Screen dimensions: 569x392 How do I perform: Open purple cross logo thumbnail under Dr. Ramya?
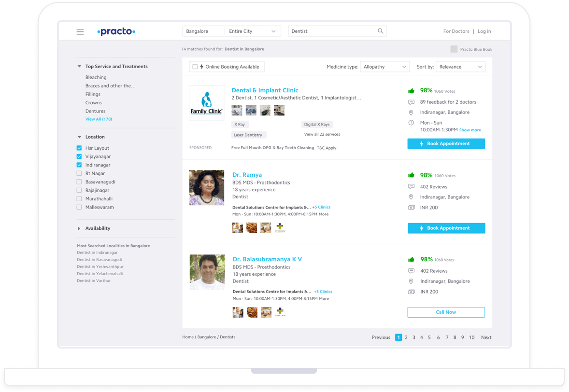[x=280, y=228]
